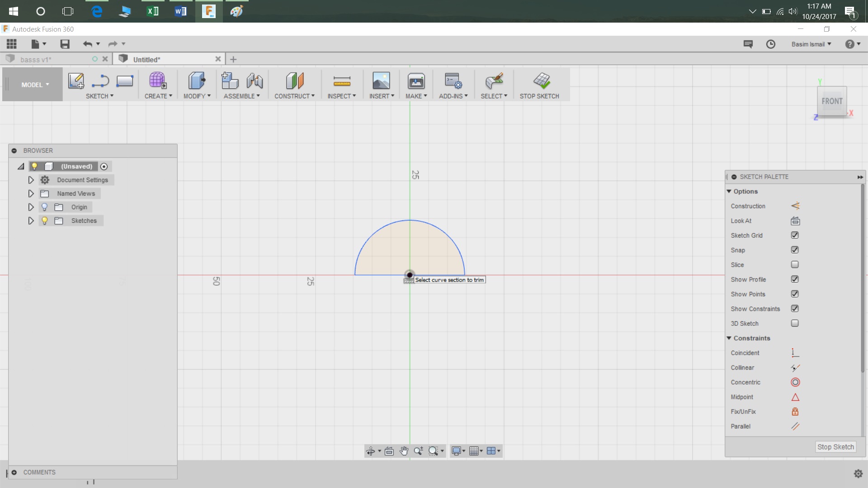Click the Press Pull modify icon

[197, 81]
